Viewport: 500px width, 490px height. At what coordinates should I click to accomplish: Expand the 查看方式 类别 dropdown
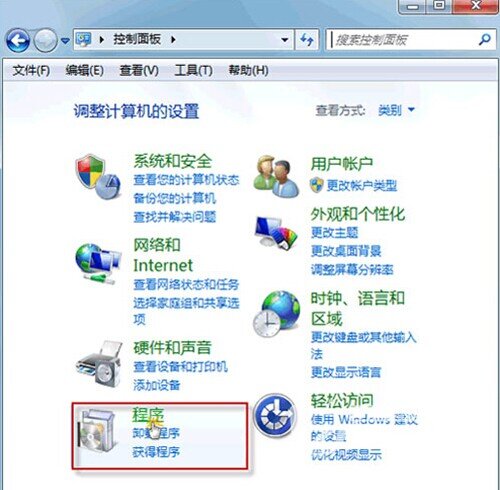click(396, 110)
